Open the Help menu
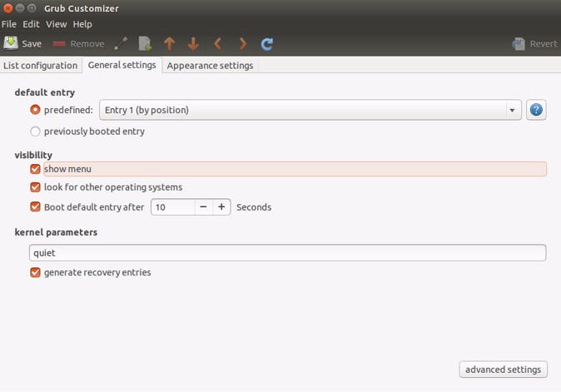561x392 pixels. [x=82, y=24]
